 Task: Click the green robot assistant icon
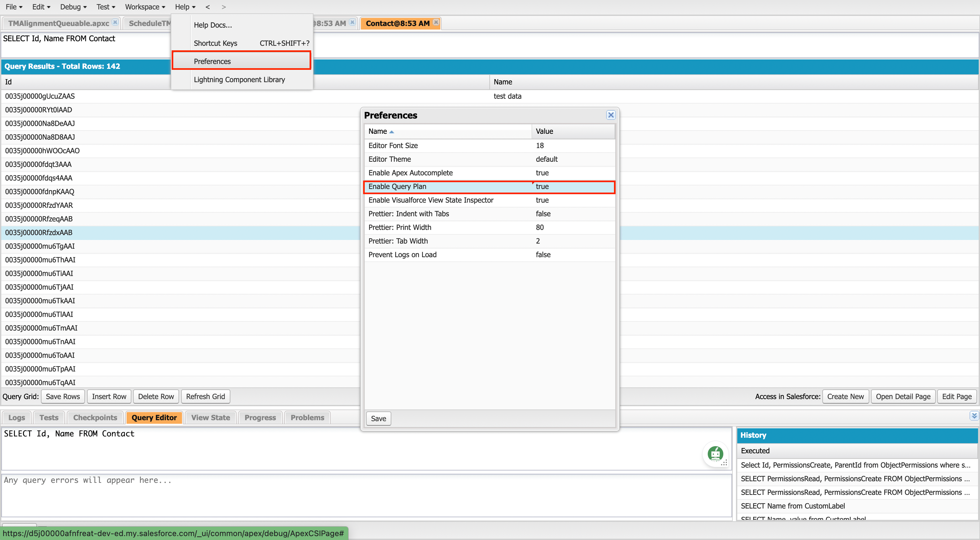point(715,453)
